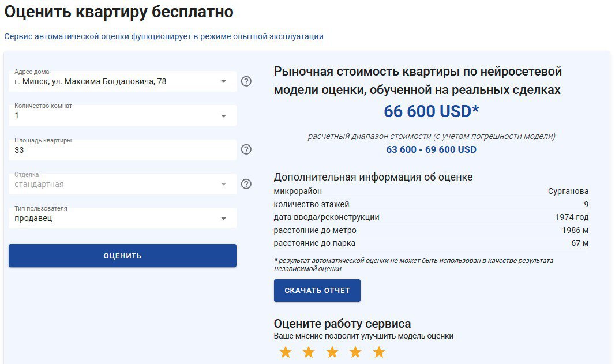Click inside the Площадь квартиры input field
The height and width of the screenshot is (364, 615).
(115, 149)
